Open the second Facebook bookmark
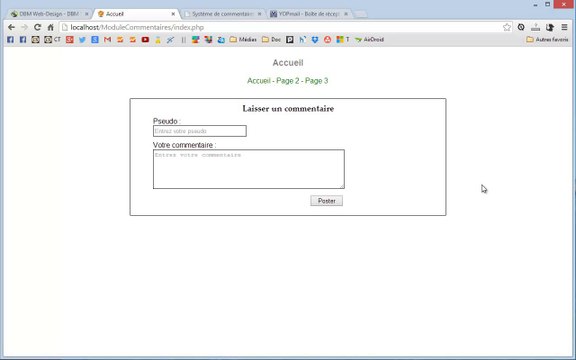This screenshot has height=360, width=576. click(x=23, y=39)
